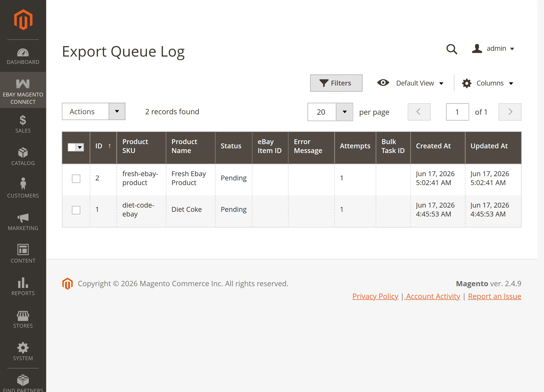
Task: Click the Magento logo in the sidebar
Action: pos(23,20)
